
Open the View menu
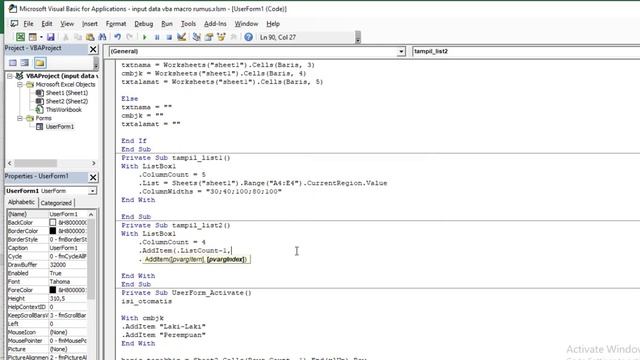coord(67,24)
